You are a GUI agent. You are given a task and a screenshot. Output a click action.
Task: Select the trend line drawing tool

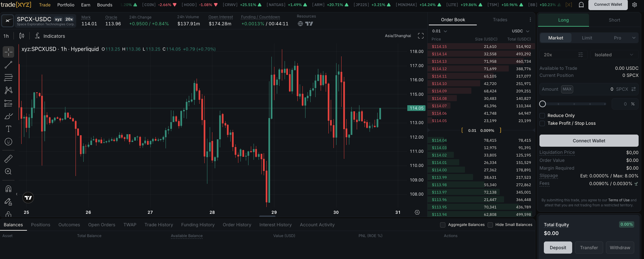8,65
